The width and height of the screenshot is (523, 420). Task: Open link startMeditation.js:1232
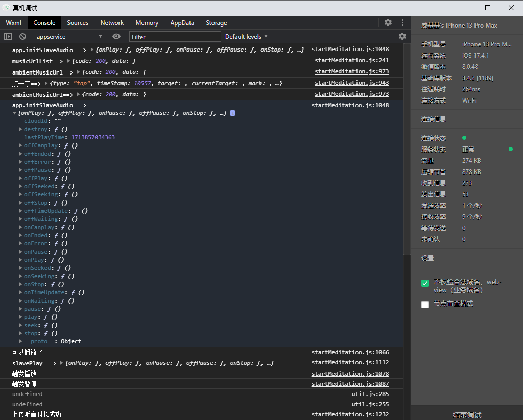tap(350, 414)
